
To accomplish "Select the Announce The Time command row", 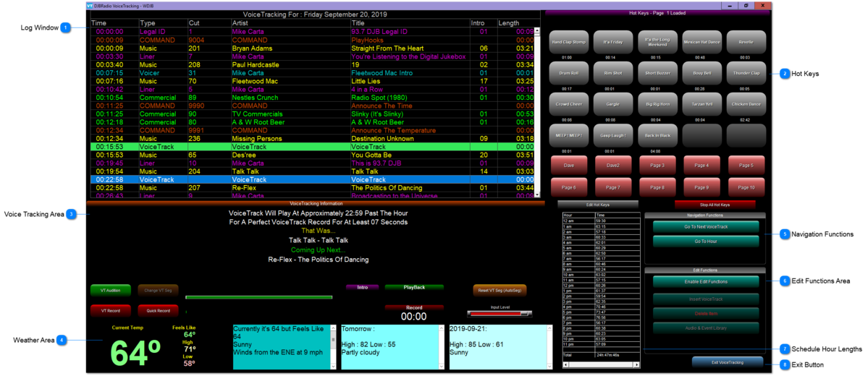I will [312, 106].
